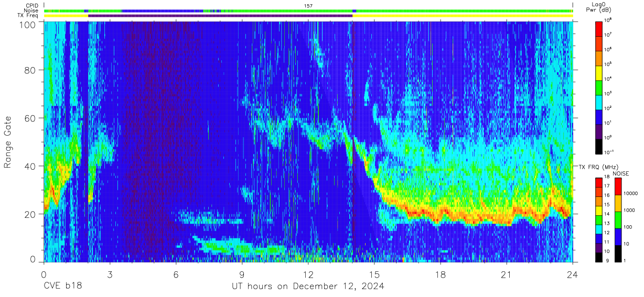Click the range gate 40 tick label
The image size is (644, 297).
pyautogui.click(x=30, y=166)
